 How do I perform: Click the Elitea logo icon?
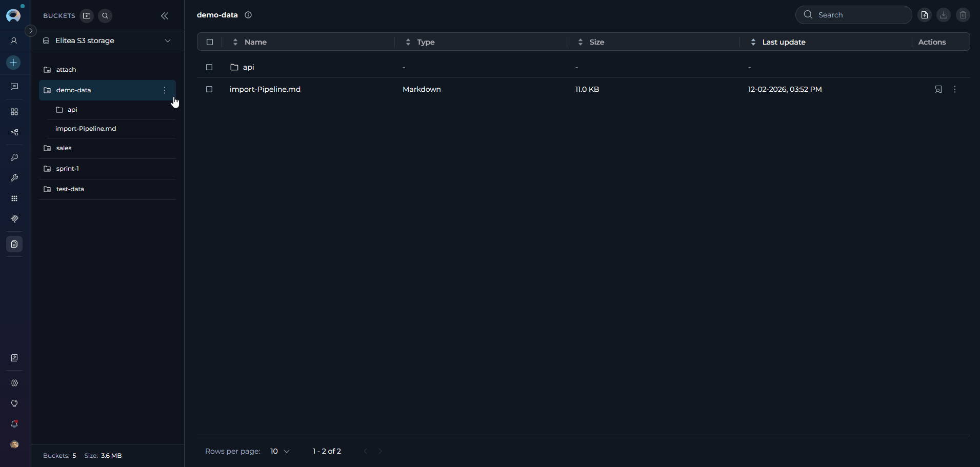pyautogui.click(x=14, y=15)
